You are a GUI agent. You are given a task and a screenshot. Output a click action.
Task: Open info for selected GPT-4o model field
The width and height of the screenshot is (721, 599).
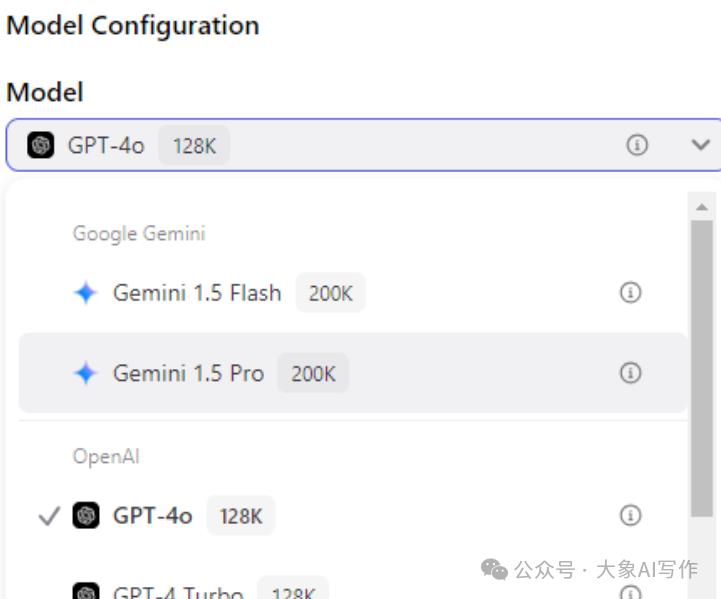(637, 145)
